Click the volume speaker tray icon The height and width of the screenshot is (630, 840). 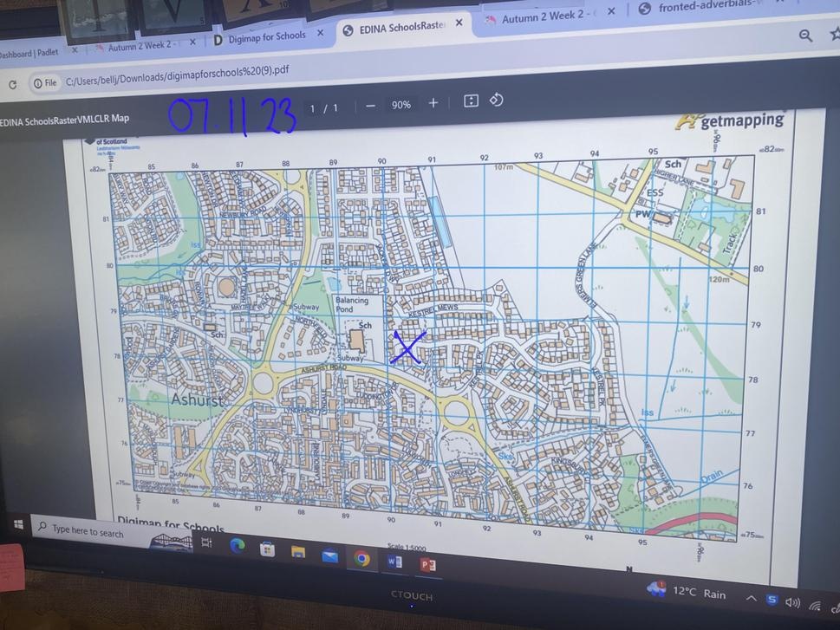[x=792, y=602]
